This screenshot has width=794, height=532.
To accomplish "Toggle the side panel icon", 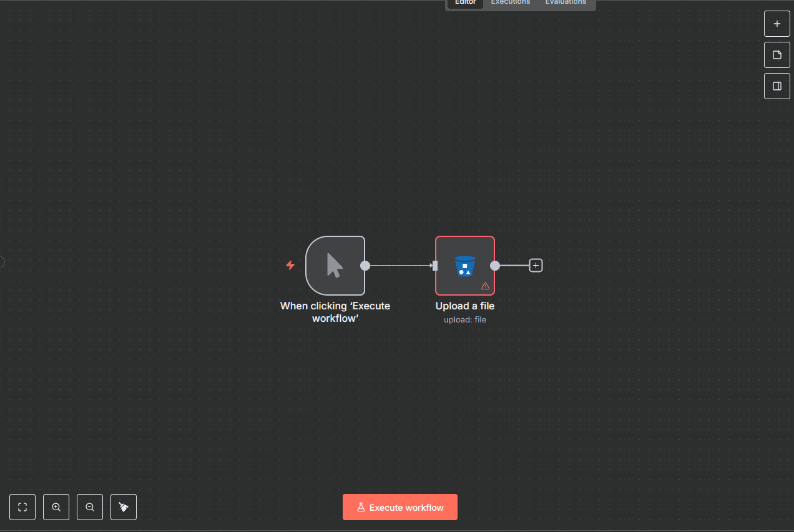I will [777, 86].
